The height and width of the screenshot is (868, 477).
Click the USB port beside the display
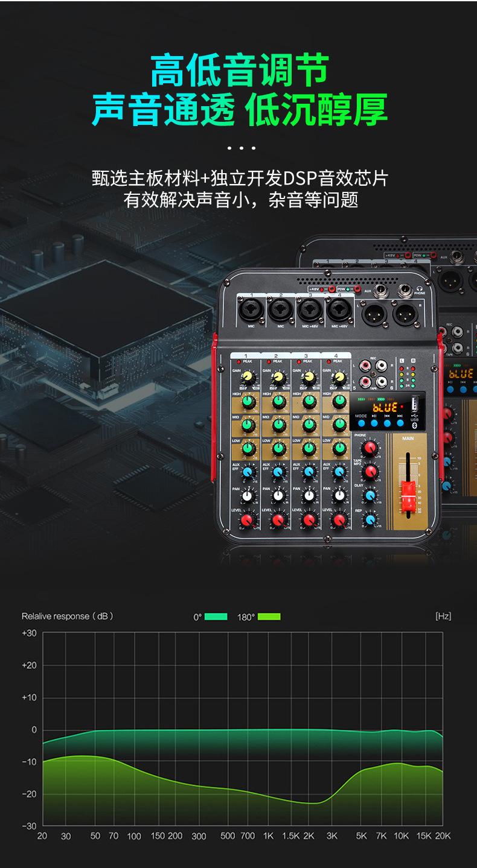click(414, 403)
